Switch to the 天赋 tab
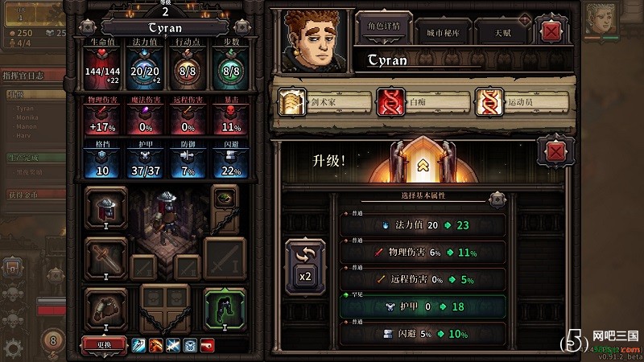644x362 pixels. pos(502,32)
